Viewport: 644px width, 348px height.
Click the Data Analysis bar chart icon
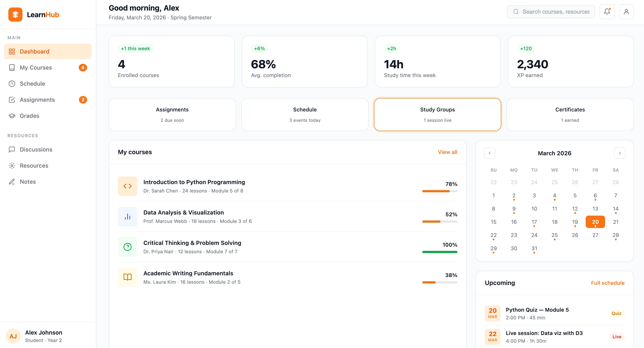click(128, 217)
